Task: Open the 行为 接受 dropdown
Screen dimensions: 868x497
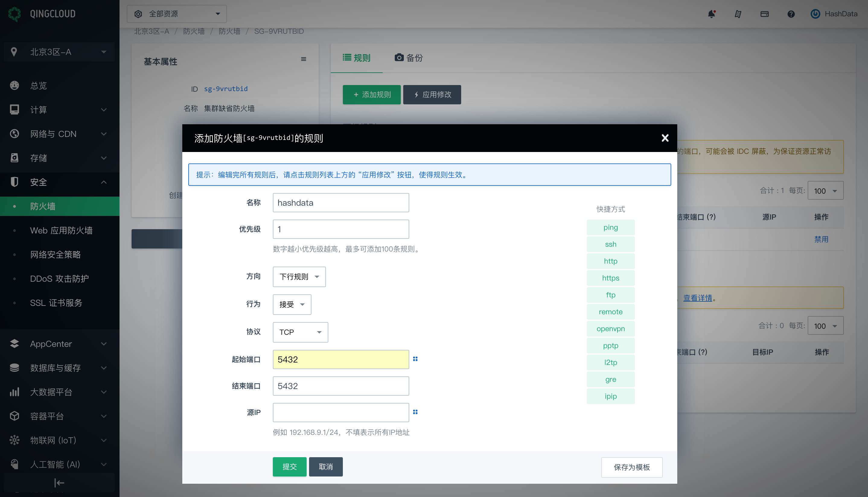Action: (x=292, y=304)
